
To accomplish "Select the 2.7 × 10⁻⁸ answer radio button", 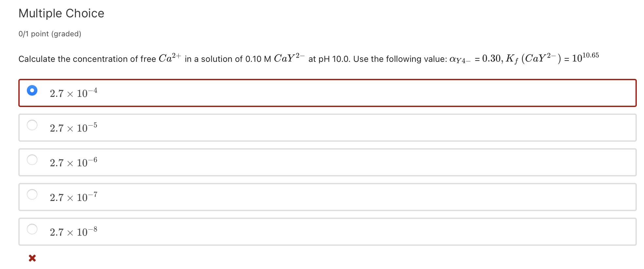I will [x=32, y=229].
